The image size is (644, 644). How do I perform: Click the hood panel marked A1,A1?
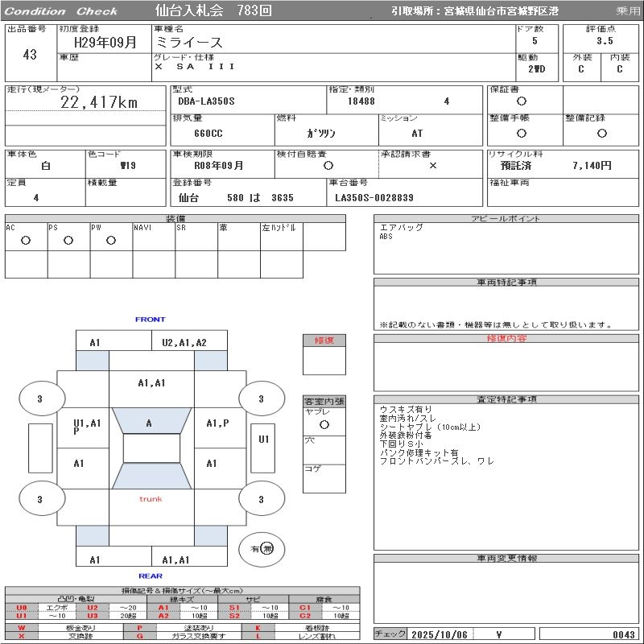pos(151,383)
